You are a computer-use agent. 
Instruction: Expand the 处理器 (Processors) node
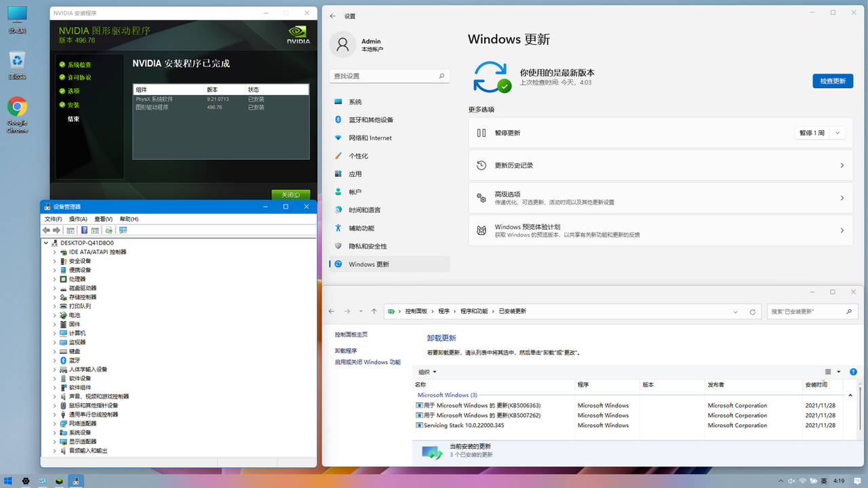(54, 279)
